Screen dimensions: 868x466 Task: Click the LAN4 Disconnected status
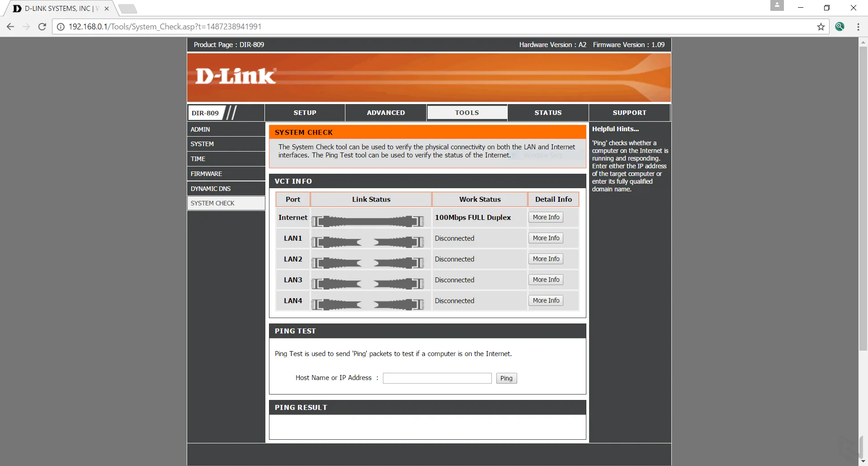[x=454, y=301]
